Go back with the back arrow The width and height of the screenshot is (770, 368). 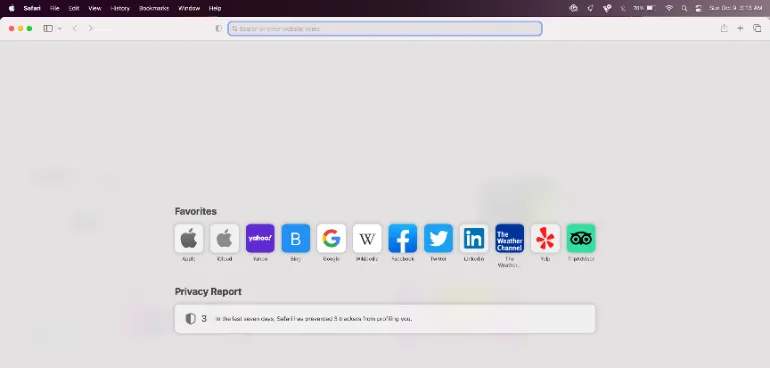(x=75, y=28)
